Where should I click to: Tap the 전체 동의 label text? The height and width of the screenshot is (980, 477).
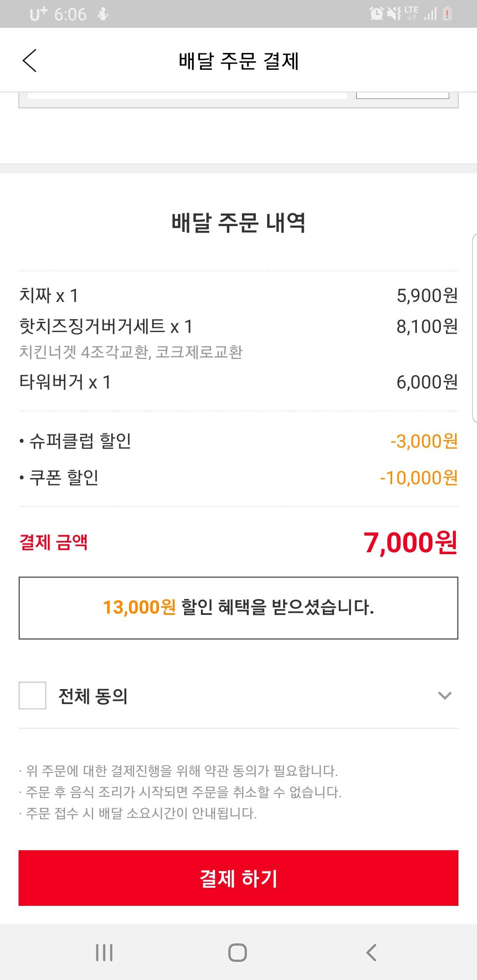click(93, 696)
